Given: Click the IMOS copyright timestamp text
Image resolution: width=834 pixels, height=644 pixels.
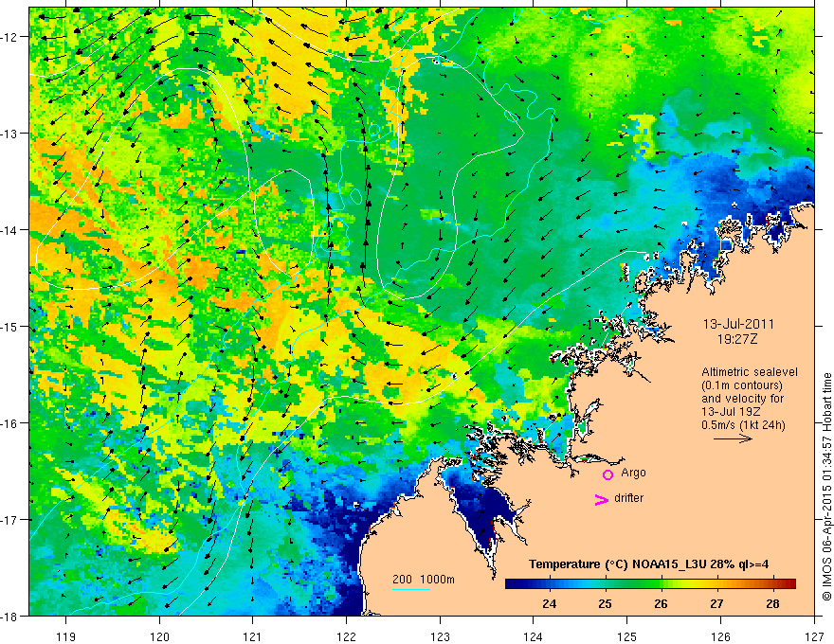Looking at the screenshot, I should coord(826,486).
